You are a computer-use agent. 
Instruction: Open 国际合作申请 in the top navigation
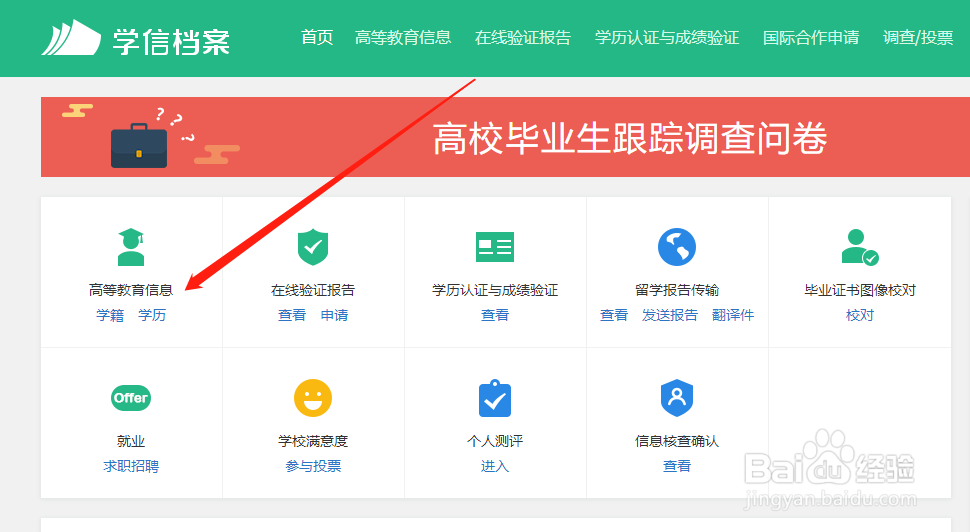(x=811, y=38)
